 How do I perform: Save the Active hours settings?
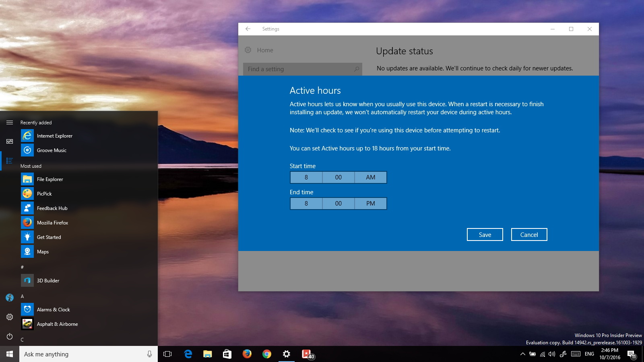tap(485, 234)
